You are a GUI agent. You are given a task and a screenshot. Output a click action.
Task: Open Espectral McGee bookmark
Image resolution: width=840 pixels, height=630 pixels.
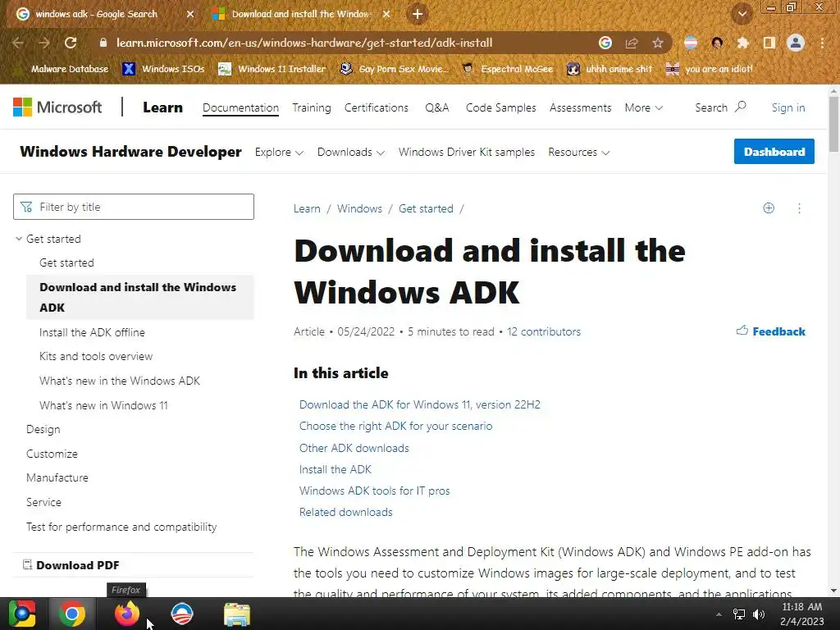pyautogui.click(x=507, y=69)
